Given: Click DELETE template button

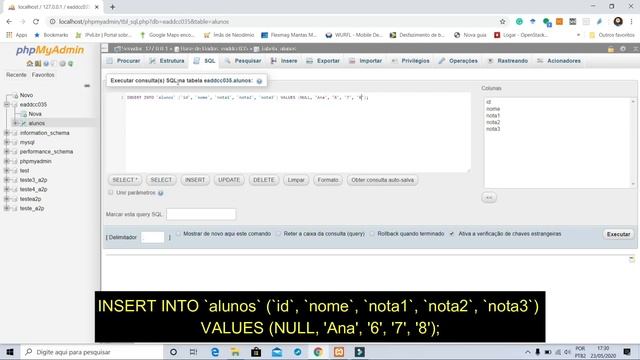Looking at the screenshot, I should pos(264,180).
